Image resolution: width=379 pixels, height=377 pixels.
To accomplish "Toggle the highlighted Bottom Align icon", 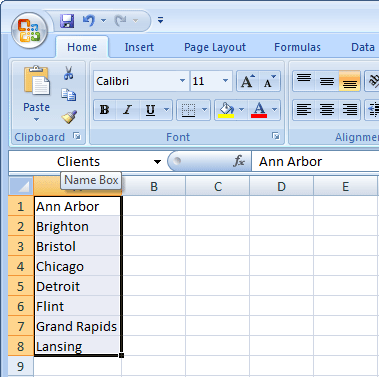I will pos(349,81).
